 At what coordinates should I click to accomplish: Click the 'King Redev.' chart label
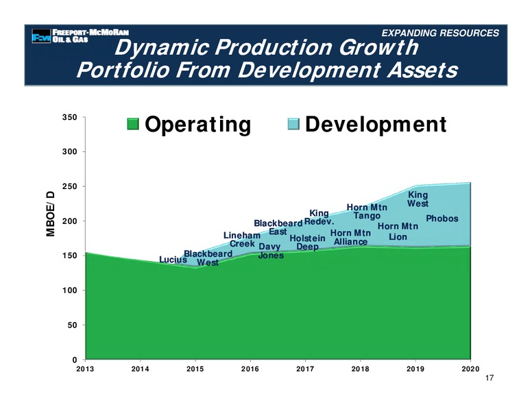click(319, 217)
